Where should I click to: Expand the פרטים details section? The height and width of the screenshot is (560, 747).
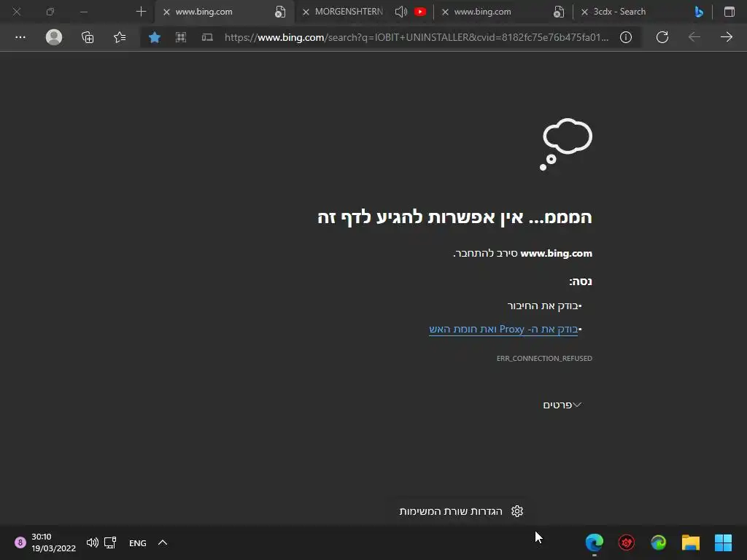[x=562, y=405]
